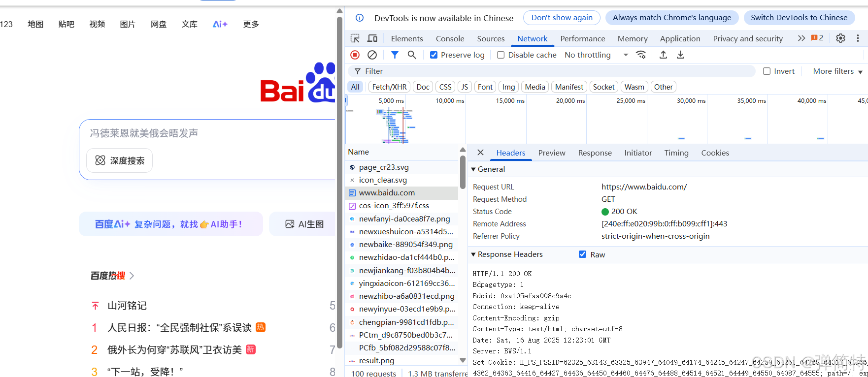The height and width of the screenshot is (377, 868).
Task: Open the 更多 menu on Baidu
Action: (251, 24)
